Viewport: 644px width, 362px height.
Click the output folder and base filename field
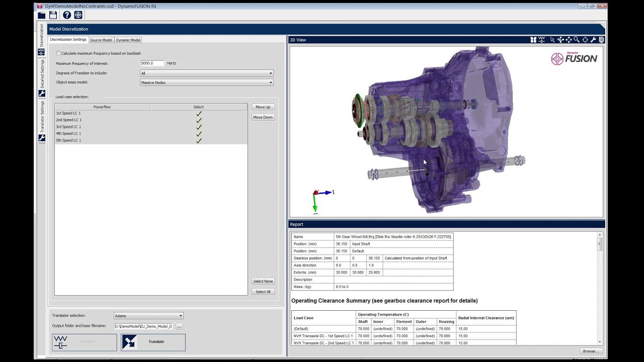coord(143,326)
